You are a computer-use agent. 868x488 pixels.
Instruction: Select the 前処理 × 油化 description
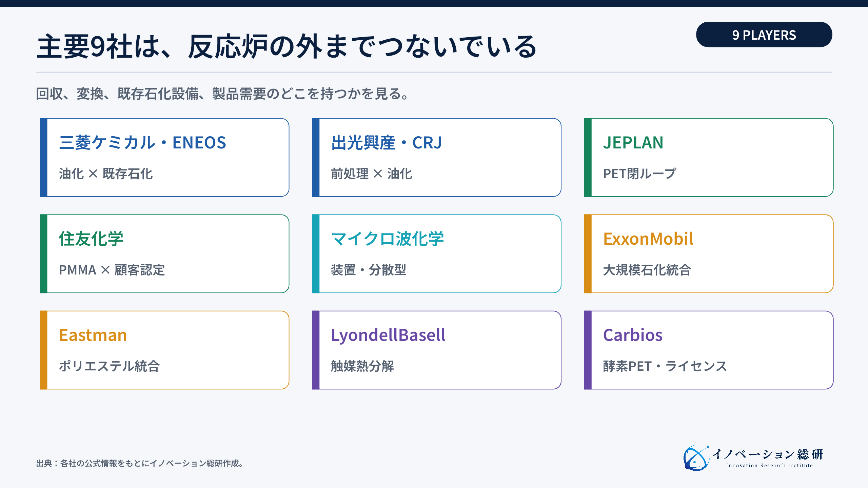(372, 174)
